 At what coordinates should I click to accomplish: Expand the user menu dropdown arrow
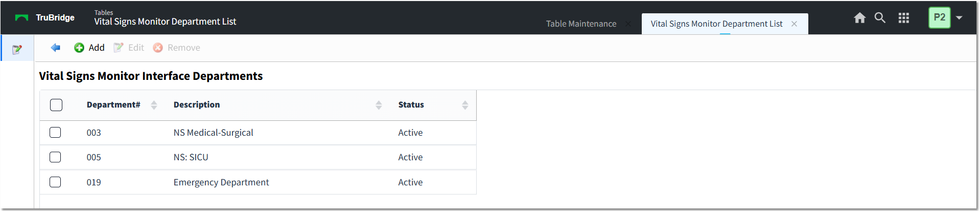click(x=959, y=18)
